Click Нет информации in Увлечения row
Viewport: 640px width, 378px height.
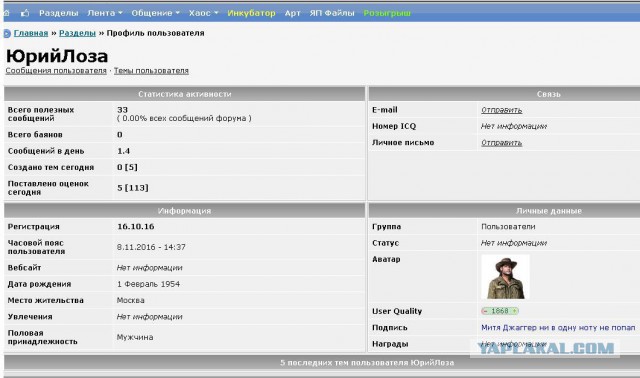(149, 317)
